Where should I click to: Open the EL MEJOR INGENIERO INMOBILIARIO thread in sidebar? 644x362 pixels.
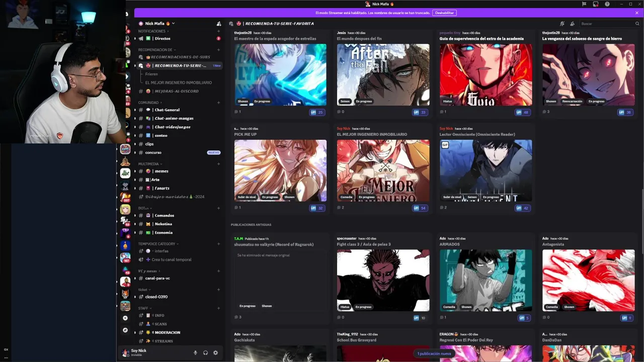[x=179, y=82]
